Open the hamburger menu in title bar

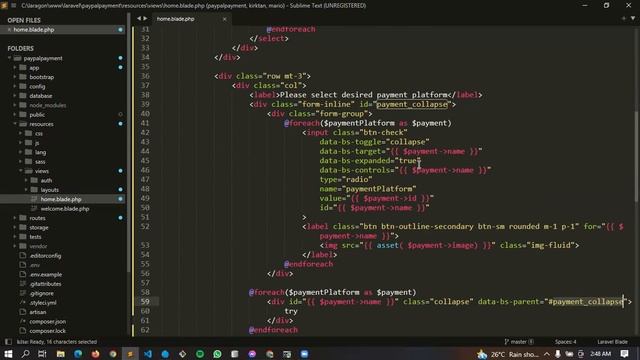coord(13,5)
